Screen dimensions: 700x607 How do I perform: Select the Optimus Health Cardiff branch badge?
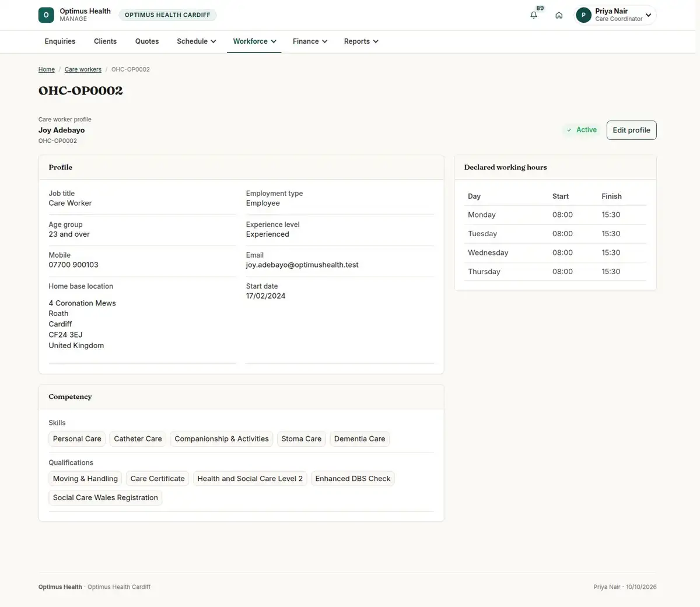[x=167, y=15]
